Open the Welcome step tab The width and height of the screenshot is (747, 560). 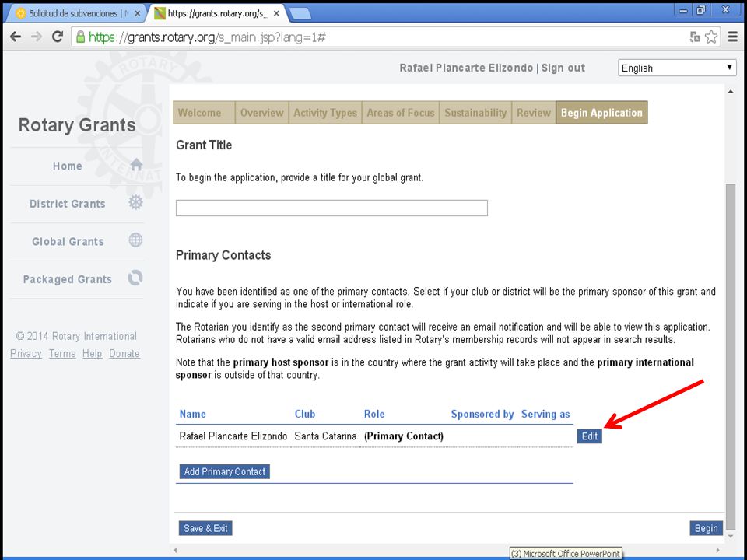pyautogui.click(x=204, y=113)
